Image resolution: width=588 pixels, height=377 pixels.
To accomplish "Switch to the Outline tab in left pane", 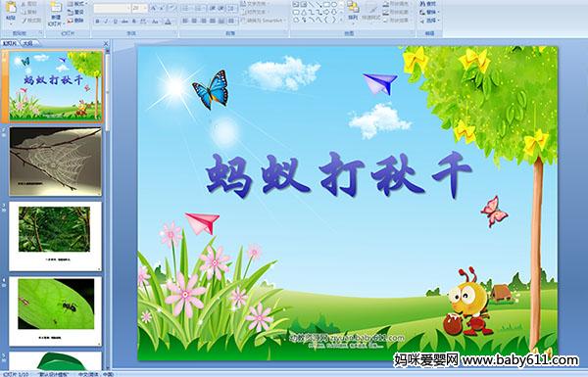I will [x=27, y=44].
